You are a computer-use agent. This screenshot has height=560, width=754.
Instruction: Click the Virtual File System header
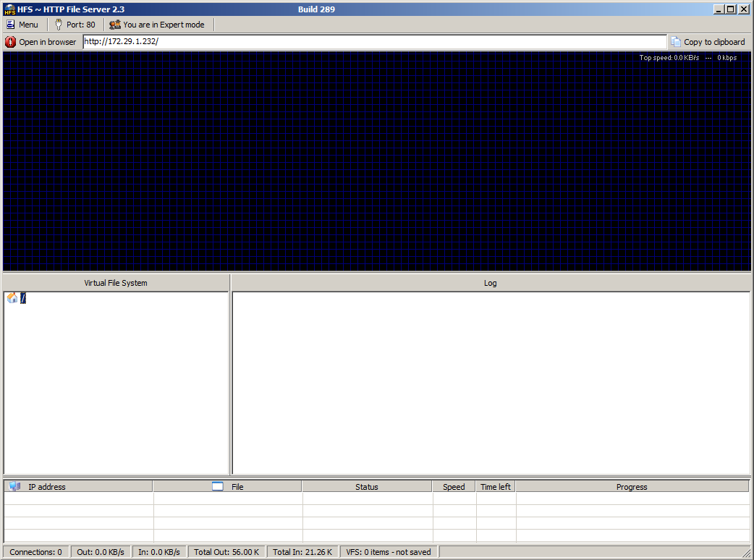116,283
